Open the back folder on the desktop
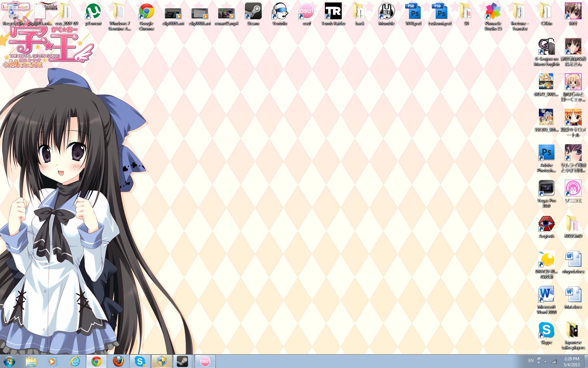 360,14
